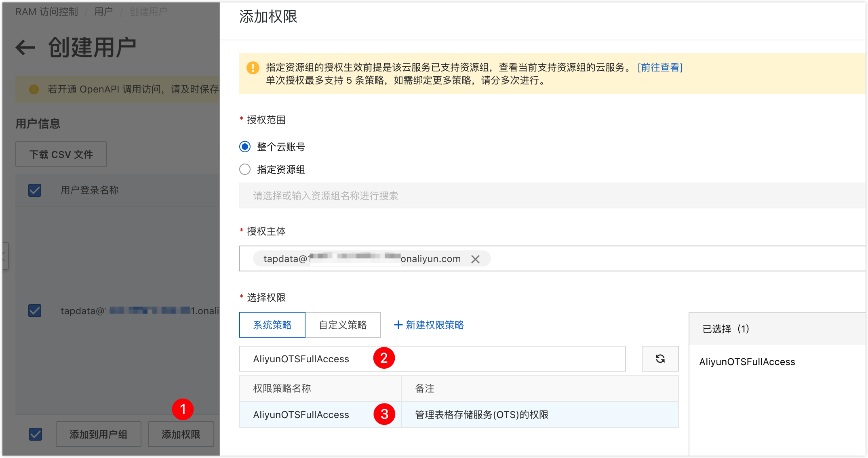The height and width of the screenshot is (458, 868).
Task: Click the 添加权限 button
Action: coord(181,434)
